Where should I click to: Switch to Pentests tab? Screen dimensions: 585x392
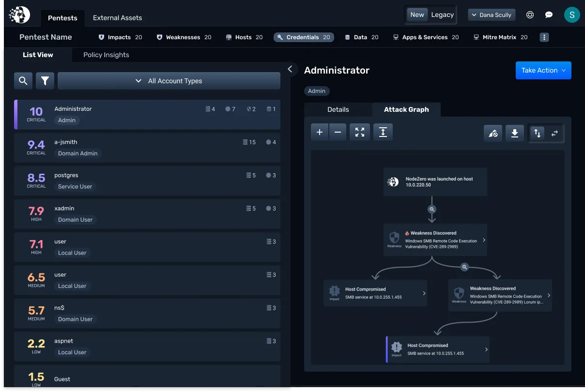(62, 18)
